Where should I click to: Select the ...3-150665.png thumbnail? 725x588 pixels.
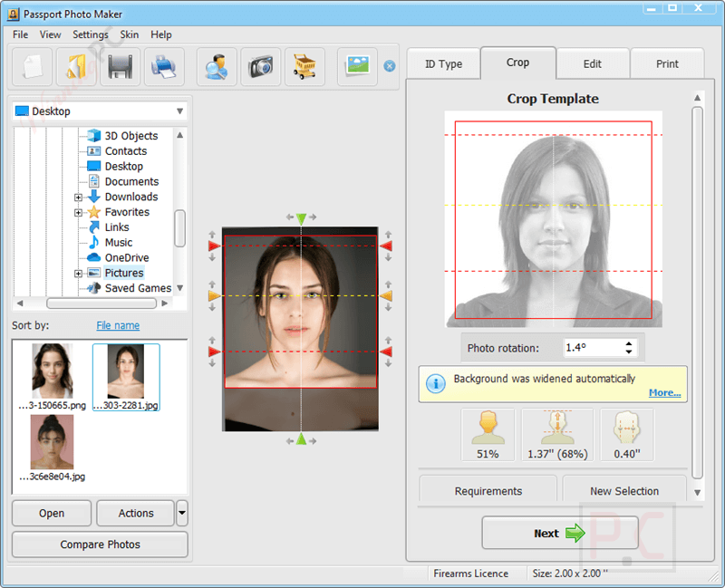[x=53, y=377]
